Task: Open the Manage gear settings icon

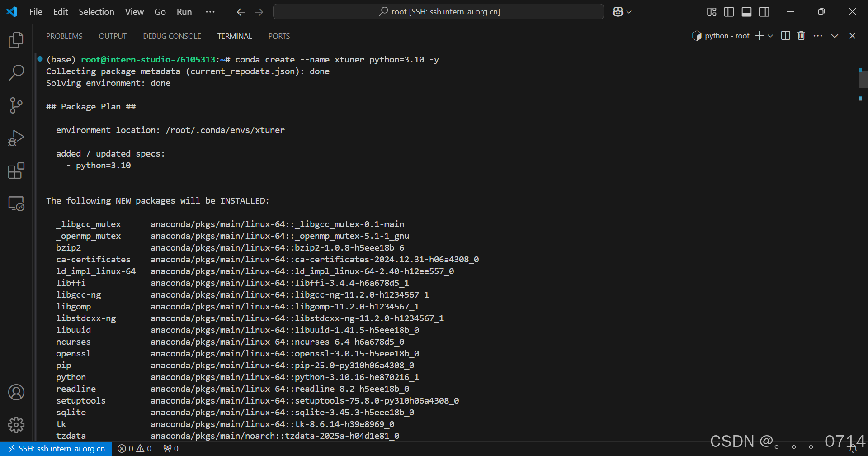Action: [x=16, y=425]
